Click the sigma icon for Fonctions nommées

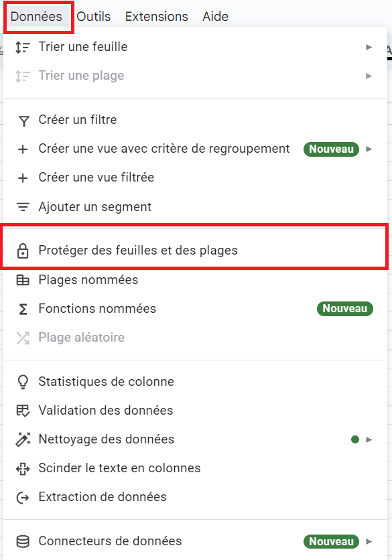[23, 309]
